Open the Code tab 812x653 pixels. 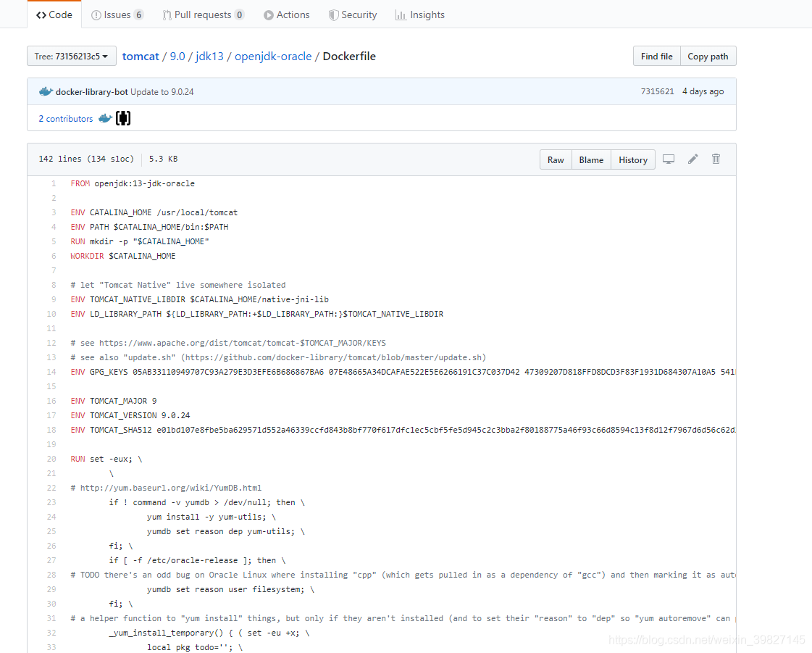click(54, 14)
